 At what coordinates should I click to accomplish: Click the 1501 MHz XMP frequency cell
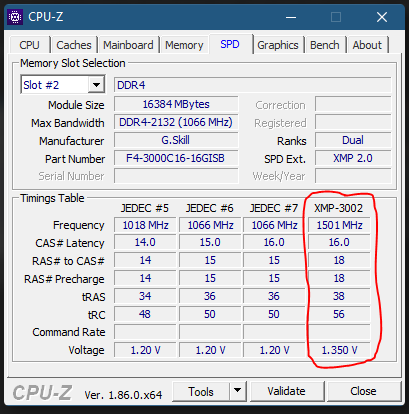(x=339, y=225)
